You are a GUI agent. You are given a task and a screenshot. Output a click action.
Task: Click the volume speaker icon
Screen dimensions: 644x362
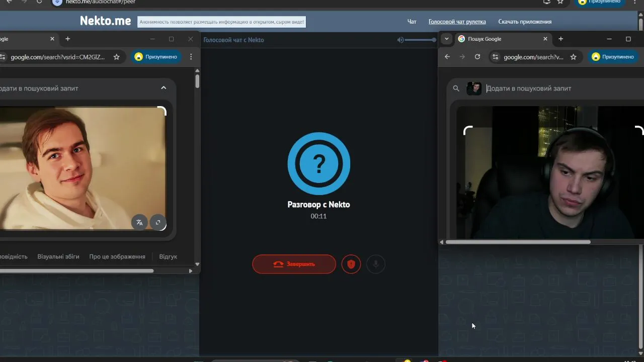click(x=400, y=40)
